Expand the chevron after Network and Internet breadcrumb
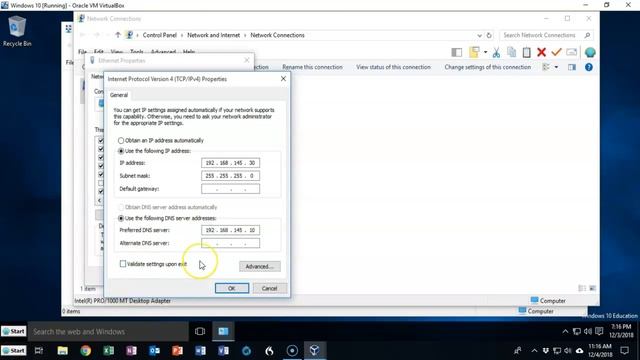 pyautogui.click(x=245, y=35)
